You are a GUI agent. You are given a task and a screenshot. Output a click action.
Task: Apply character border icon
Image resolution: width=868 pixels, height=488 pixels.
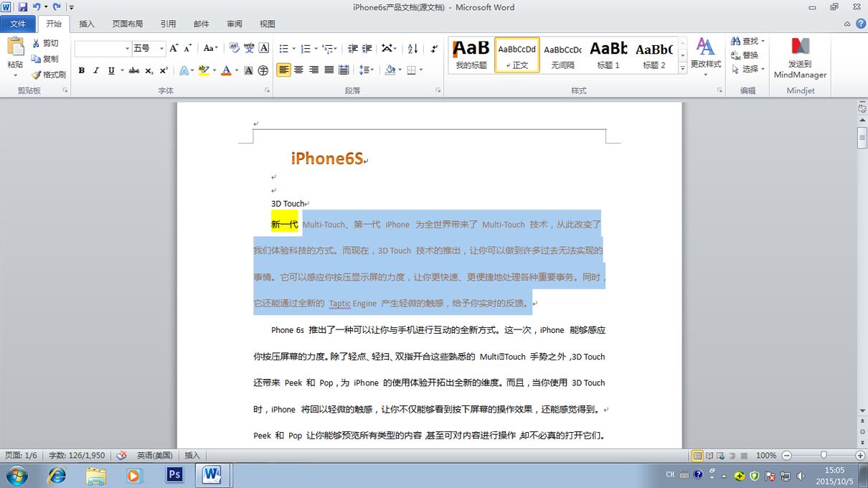click(263, 49)
